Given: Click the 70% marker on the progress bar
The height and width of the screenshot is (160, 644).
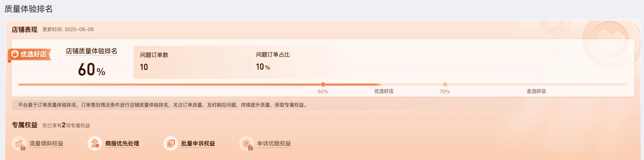Looking at the screenshot, I should click(x=445, y=84).
